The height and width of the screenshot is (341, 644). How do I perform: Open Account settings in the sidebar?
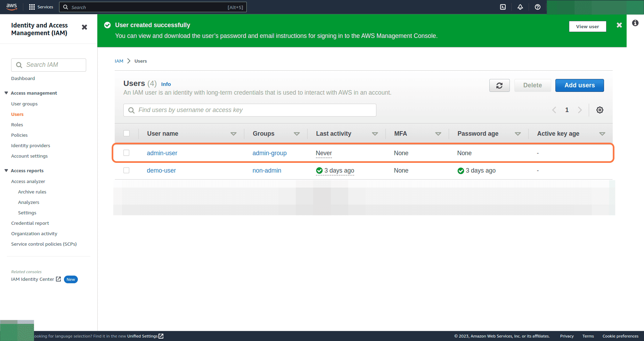(x=30, y=156)
